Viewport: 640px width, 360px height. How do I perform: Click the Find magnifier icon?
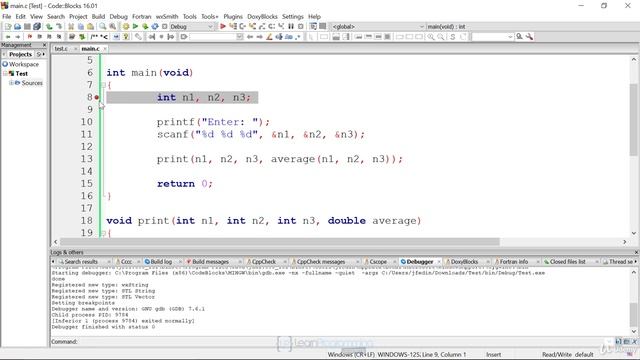click(x=102, y=27)
